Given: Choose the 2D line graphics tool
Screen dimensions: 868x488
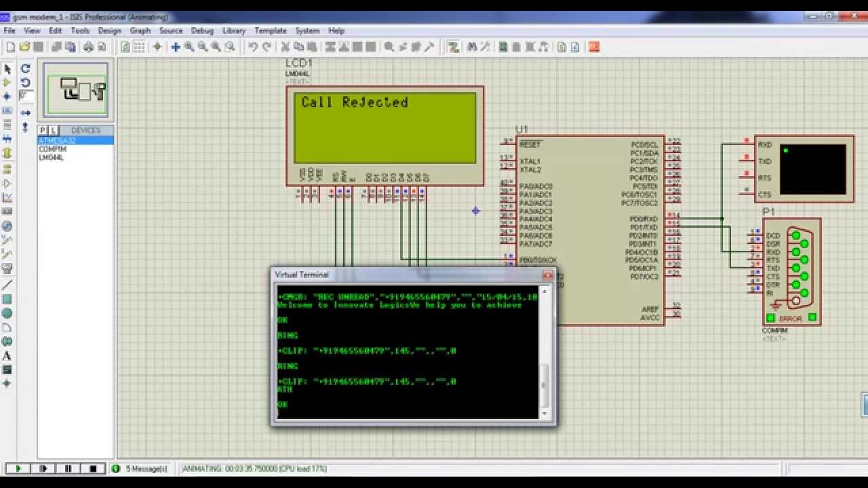Looking at the screenshot, I should click(x=7, y=285).
